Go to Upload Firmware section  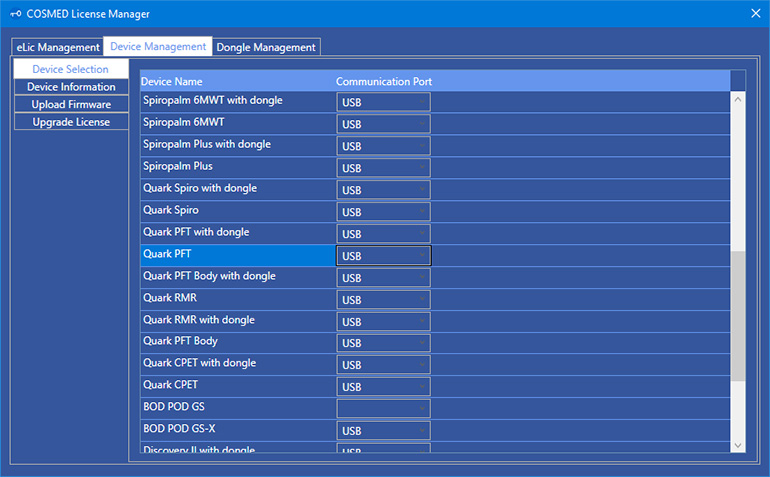(71, 104)
